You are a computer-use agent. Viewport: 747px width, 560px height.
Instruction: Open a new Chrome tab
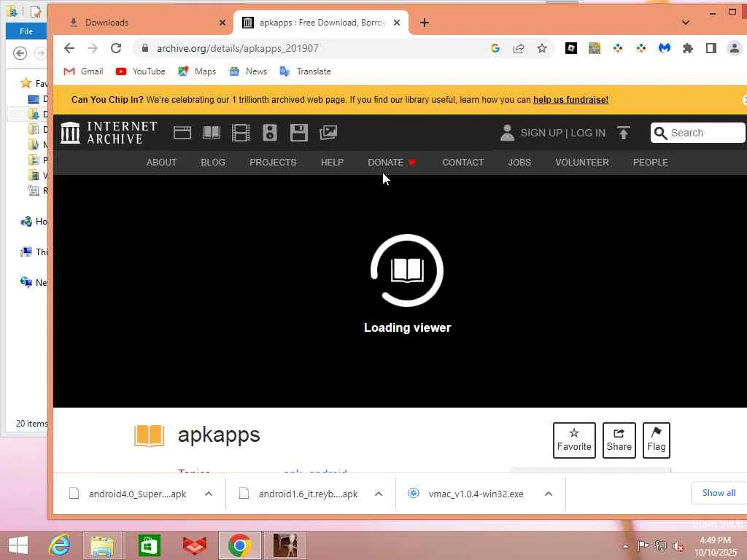click(x=425, y=23)
